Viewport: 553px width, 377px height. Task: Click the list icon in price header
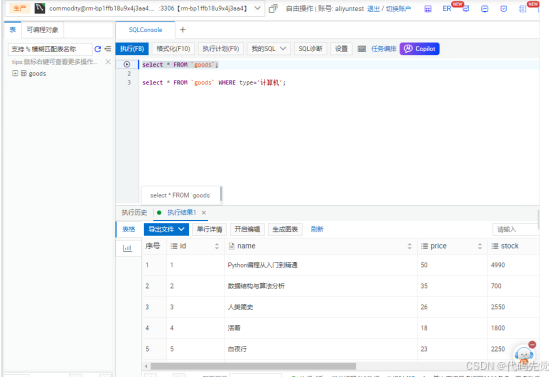click(x=424, y=246)
